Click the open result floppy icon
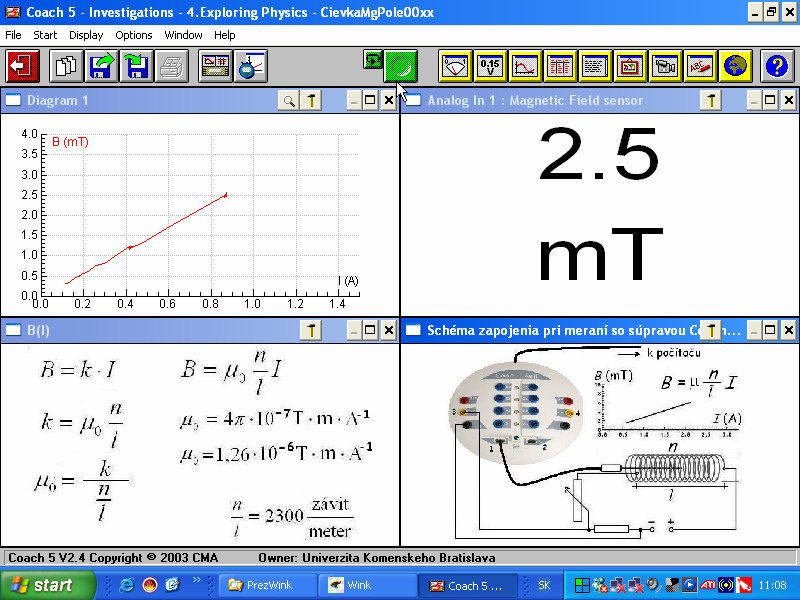 pos(102,66)
